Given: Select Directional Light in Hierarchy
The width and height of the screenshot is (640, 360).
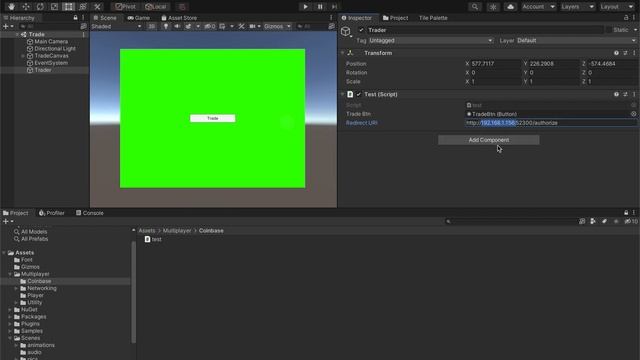Looking at the screenshot, I should (x=55, y=49).
